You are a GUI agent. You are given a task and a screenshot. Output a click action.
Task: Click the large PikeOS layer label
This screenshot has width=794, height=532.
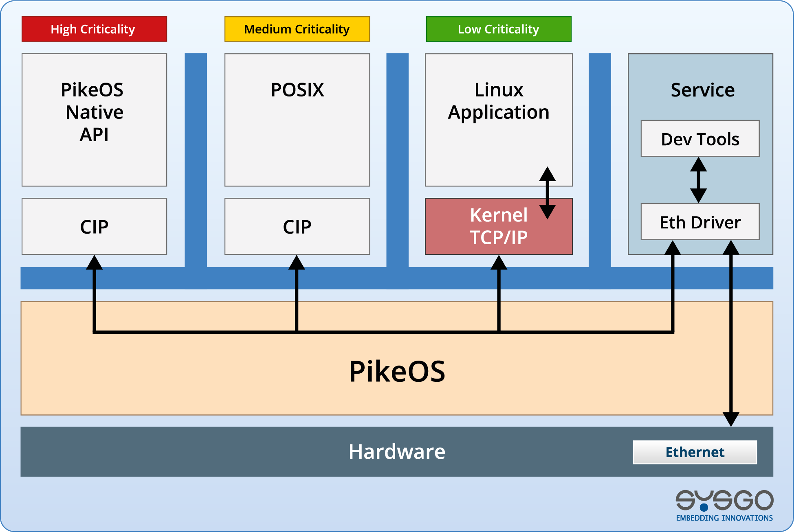click(x=397, y=371)
